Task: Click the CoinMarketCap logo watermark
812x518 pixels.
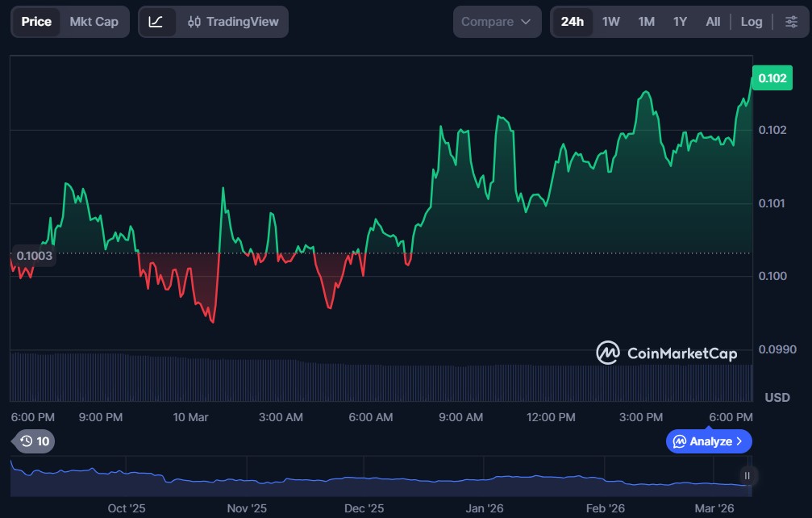Action: click(666, 353)
